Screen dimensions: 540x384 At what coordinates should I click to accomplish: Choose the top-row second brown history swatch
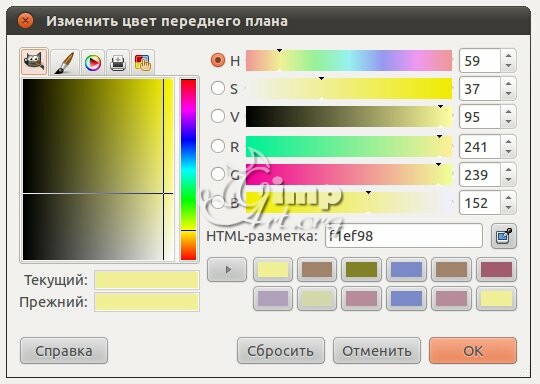coord(451,269)
